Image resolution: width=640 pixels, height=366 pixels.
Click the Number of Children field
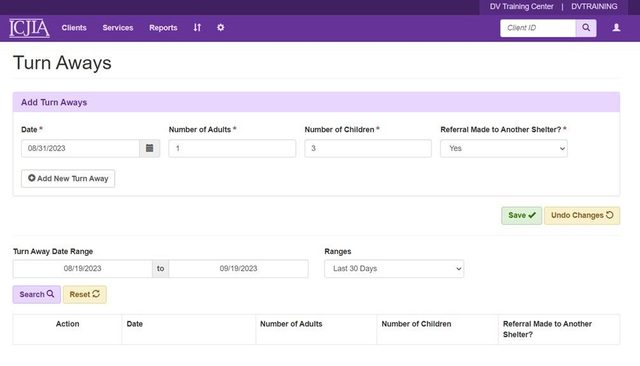[x=368, y=148]
